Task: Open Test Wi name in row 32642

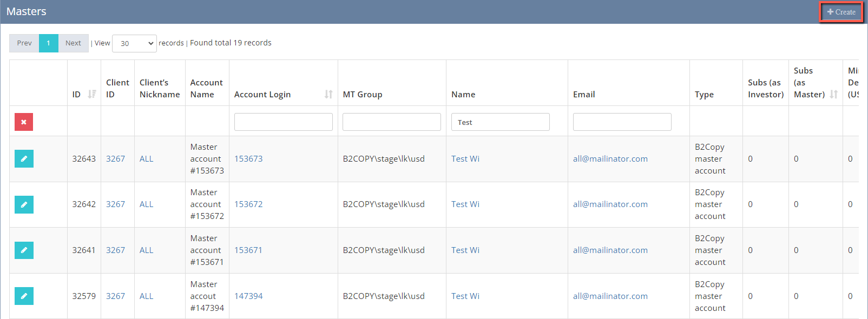Action: tap(465, 204)
